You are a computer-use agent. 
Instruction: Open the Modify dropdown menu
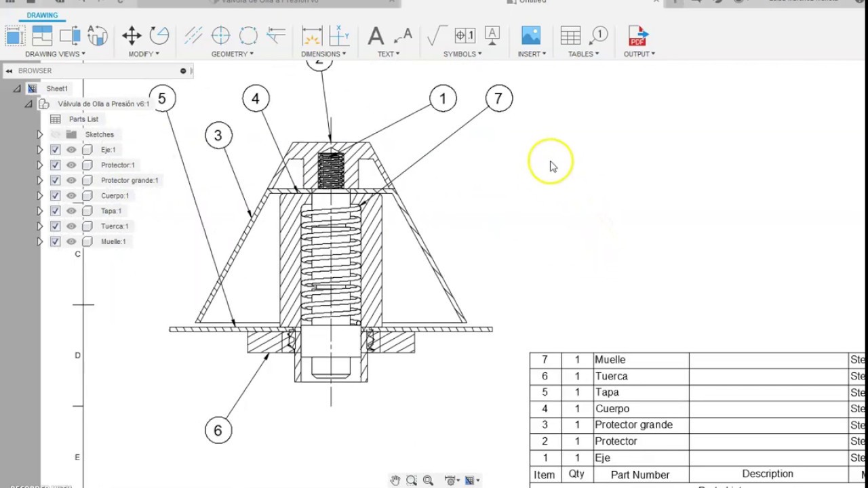point(144,54)
